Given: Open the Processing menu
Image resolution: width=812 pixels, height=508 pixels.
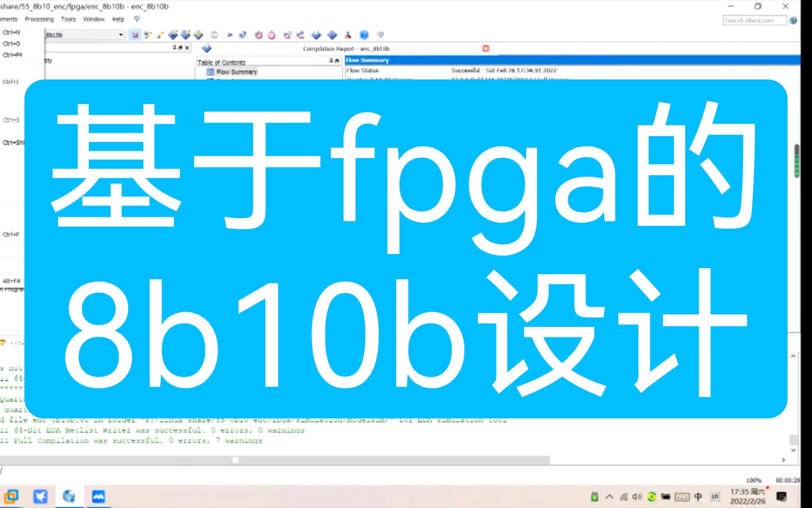Looking at the screenshot, I should click(39, 19).
